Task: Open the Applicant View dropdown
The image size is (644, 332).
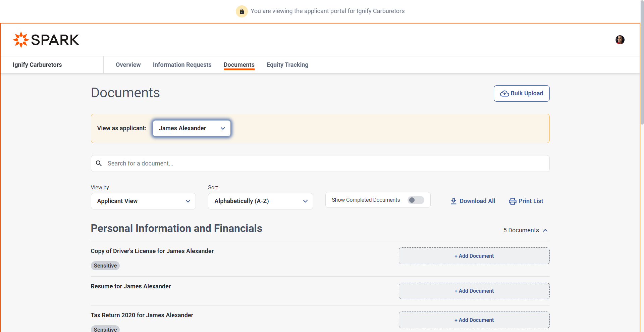Action: (143, 201)
